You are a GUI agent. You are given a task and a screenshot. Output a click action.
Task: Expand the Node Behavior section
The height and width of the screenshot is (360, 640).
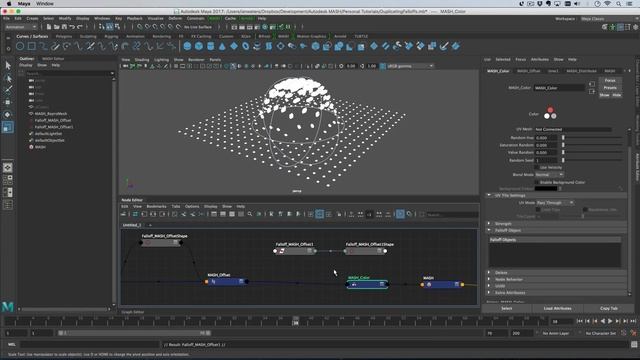(x=489, y=279)
